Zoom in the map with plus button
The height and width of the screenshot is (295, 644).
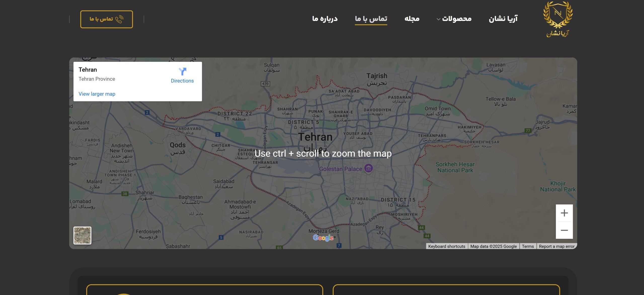point(564,213)
